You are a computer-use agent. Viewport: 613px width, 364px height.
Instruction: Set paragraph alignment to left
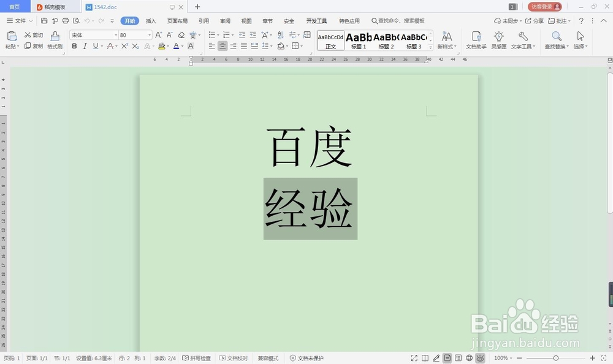[212, 46]
